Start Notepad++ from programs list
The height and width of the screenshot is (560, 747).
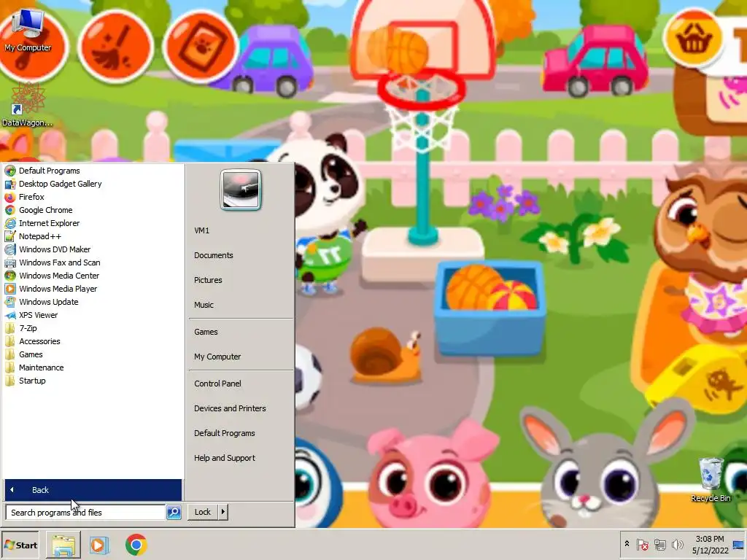[40, 236]
